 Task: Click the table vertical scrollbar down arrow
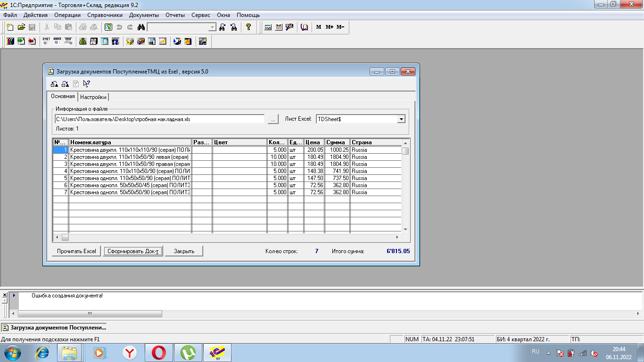(405, 229)
